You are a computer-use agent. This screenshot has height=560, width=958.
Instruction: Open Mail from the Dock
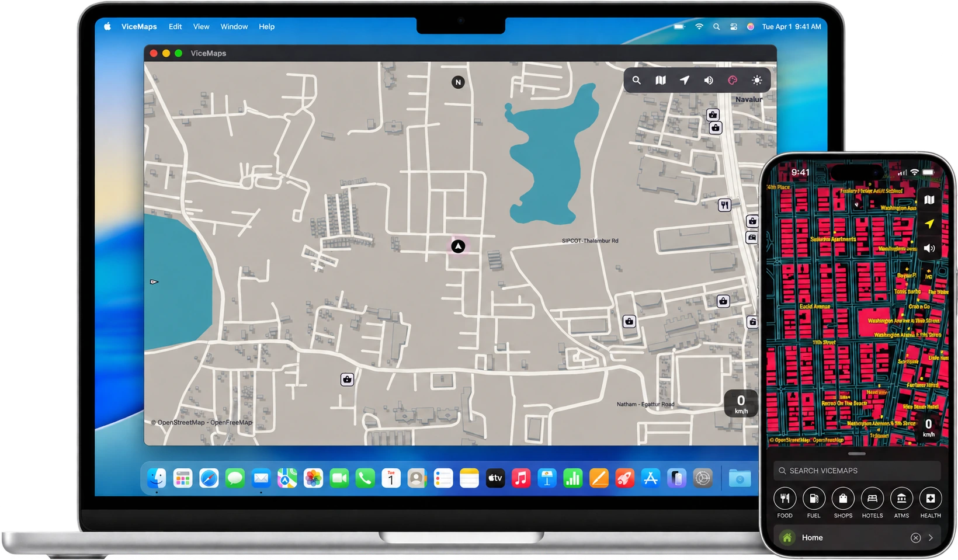tap(261, 479)
